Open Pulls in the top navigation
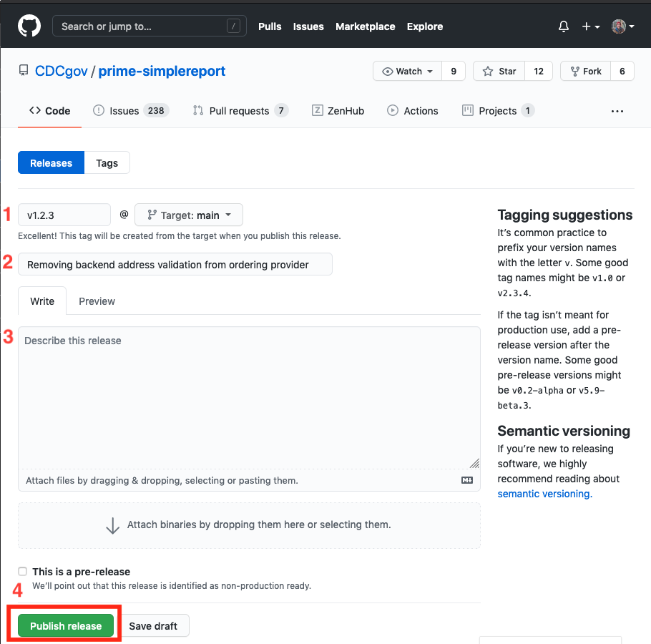Image resolution: width=651 pixels, height=644 pixels. (270, 26)
